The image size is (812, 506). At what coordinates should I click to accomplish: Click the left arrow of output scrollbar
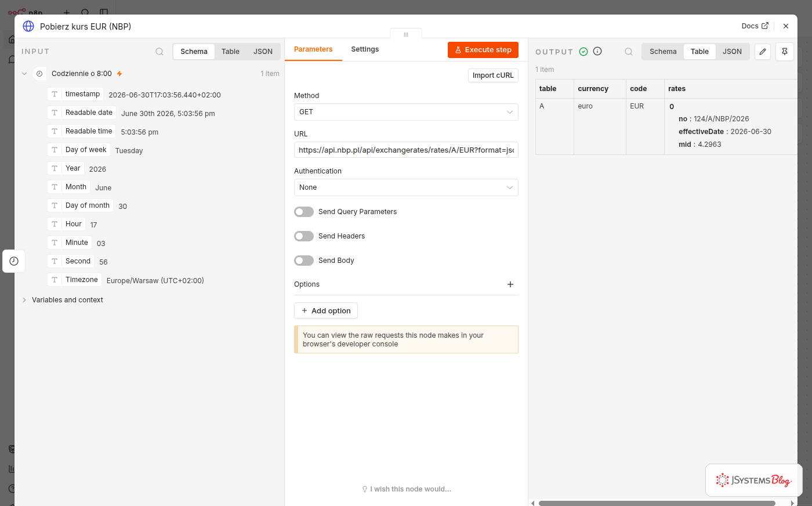tap(533, 503)
